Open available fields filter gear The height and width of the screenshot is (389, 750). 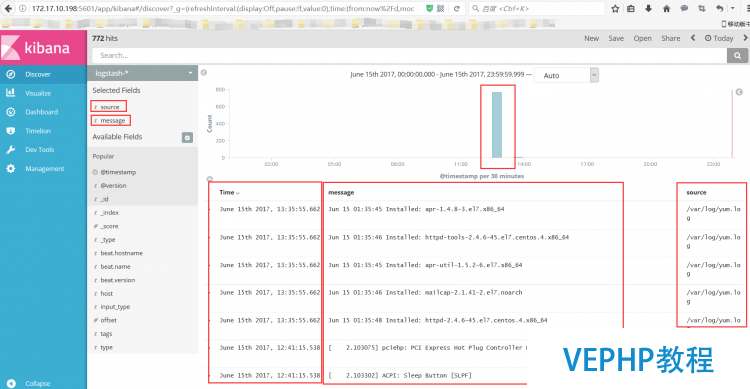[x=188, y=138]
